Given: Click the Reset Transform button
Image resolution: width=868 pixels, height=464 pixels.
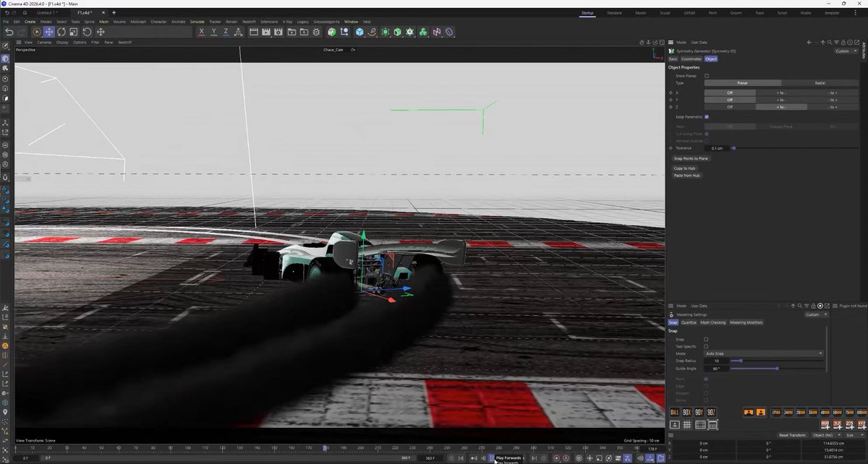Looking at the screenshot, I should [x=792, y=435].
